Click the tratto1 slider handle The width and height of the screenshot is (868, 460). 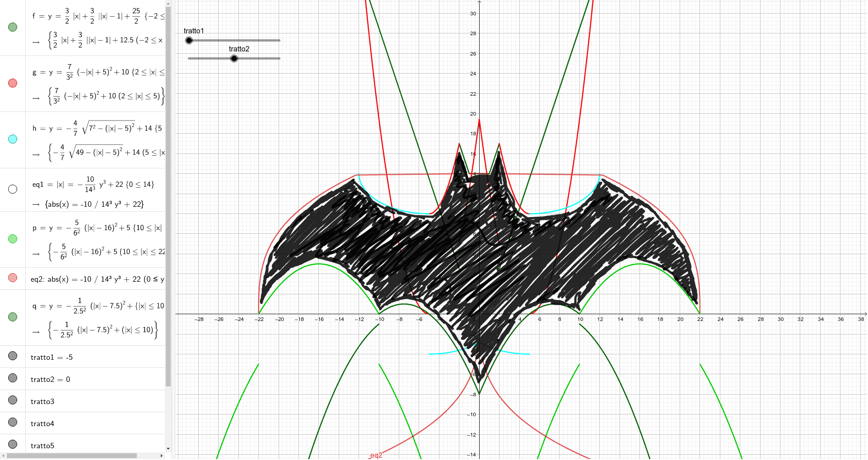189,40
